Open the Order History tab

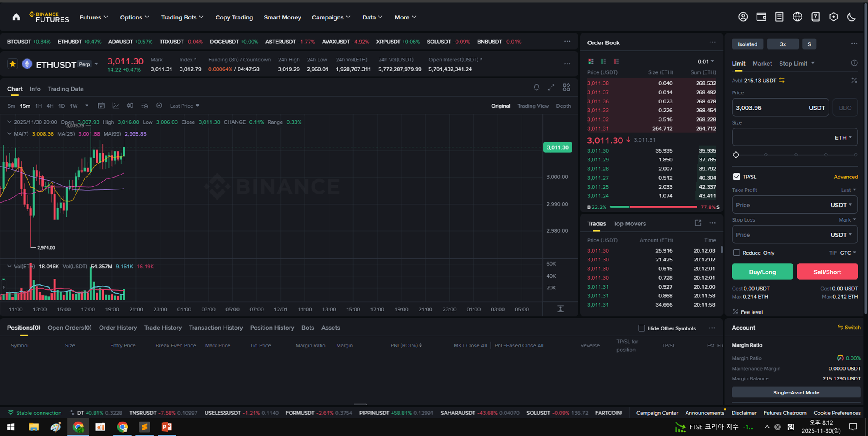coord(118,328)
